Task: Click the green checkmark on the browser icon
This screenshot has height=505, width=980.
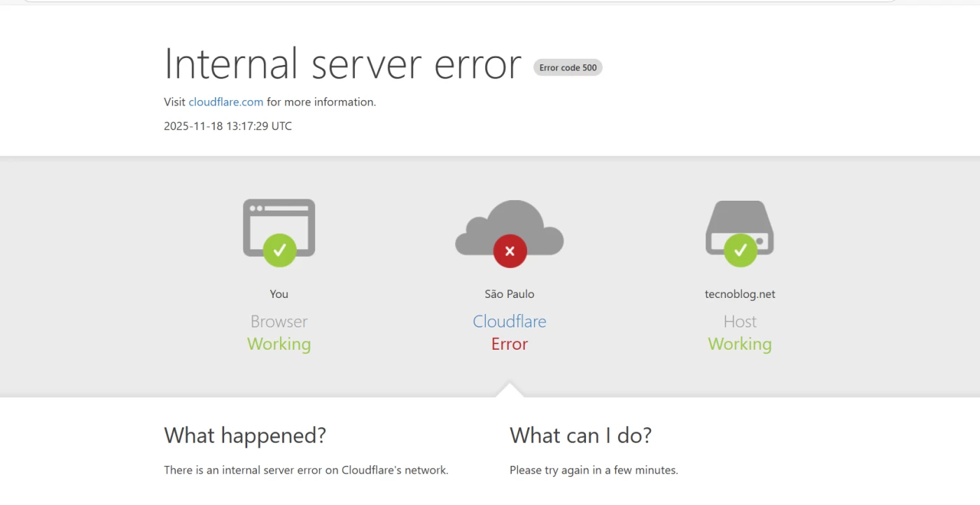Action: (279, 250)
